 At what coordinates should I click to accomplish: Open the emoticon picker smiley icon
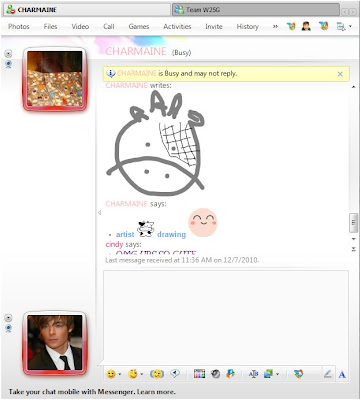pyautogui.click(x=111, y=374)
